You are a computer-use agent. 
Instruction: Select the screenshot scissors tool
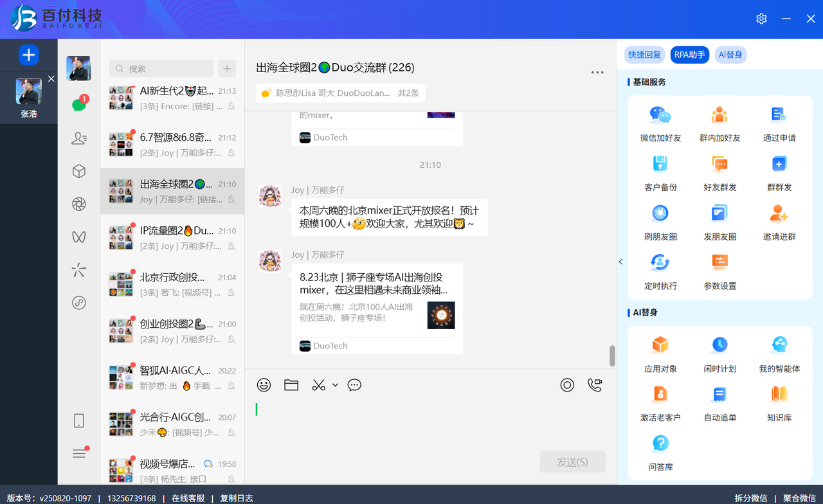pos(317,384)
